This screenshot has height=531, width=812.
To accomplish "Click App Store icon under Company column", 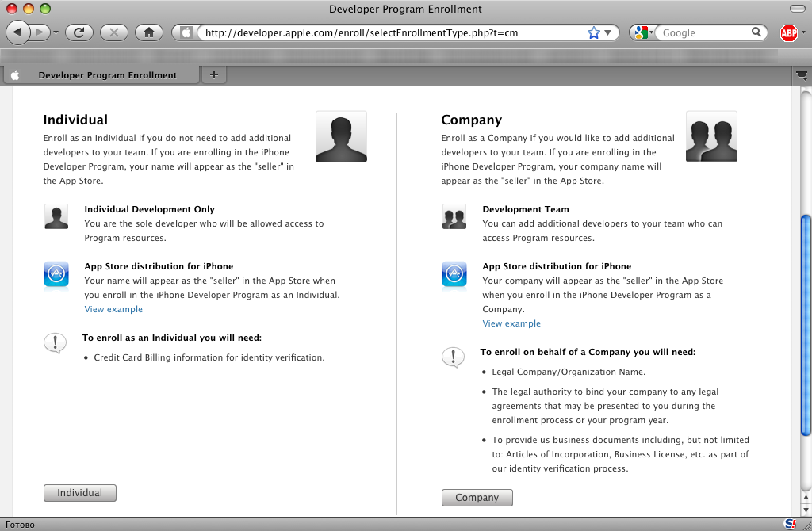I will [454, 274].
